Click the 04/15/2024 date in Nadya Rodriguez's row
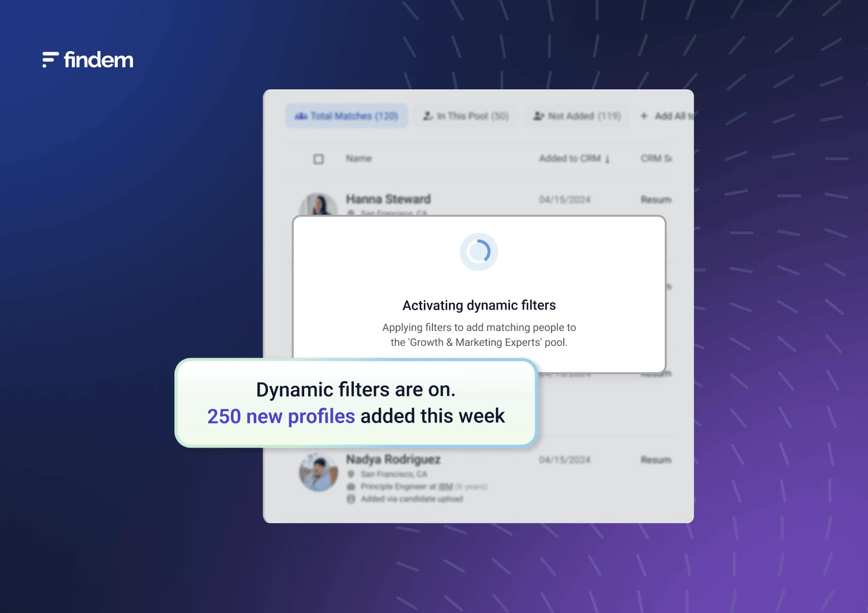The width and height of the screenshot is (868, 613). (565, 460)
